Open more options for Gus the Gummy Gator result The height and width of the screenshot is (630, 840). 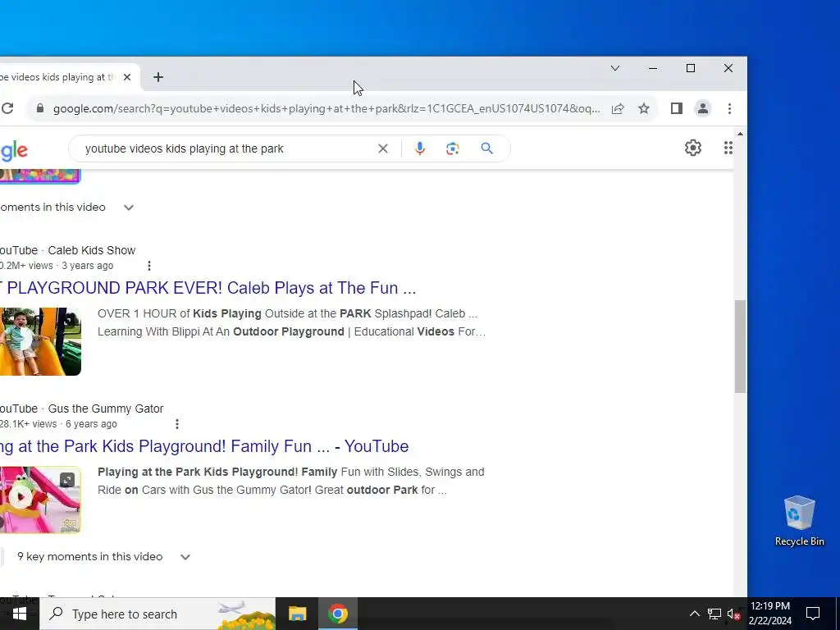coord(177,424)
